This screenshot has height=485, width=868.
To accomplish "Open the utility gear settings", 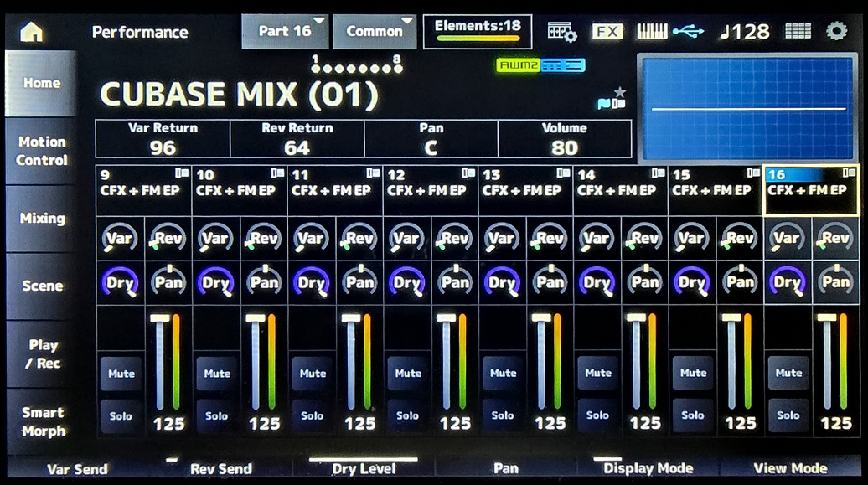I will click(836, 31).
